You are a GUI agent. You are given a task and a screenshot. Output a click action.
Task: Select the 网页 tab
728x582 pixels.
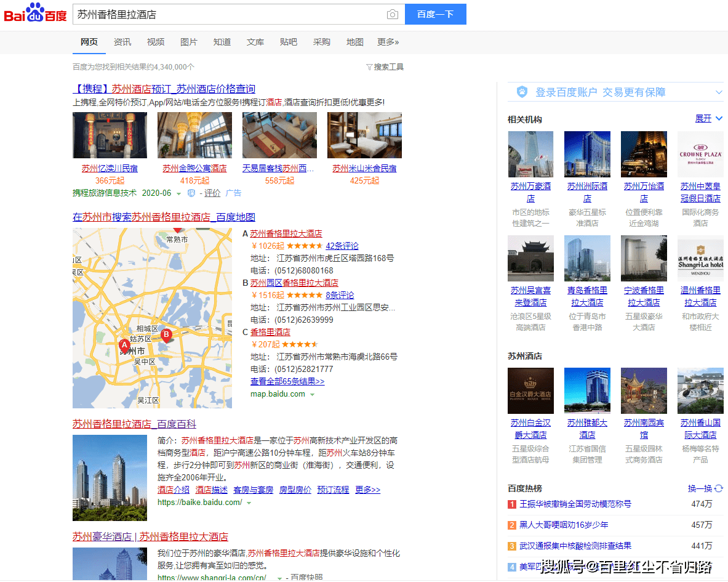point(89,42)
